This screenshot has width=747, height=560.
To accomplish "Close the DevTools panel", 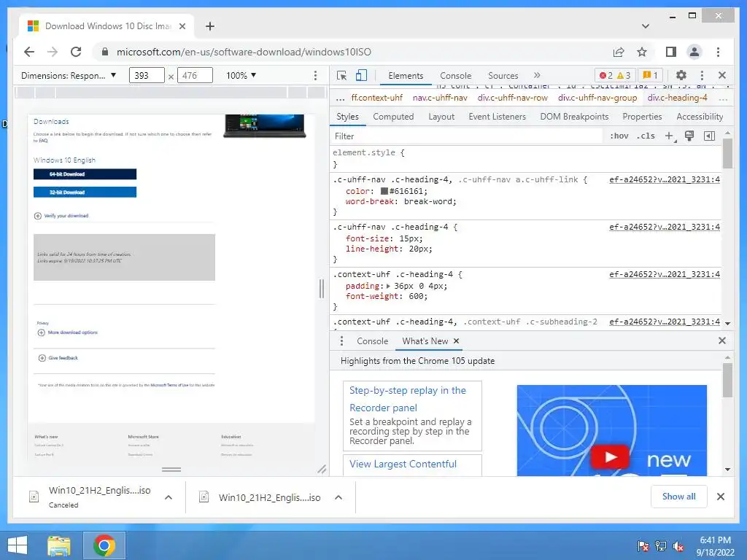I will click(x=721, y=75).
